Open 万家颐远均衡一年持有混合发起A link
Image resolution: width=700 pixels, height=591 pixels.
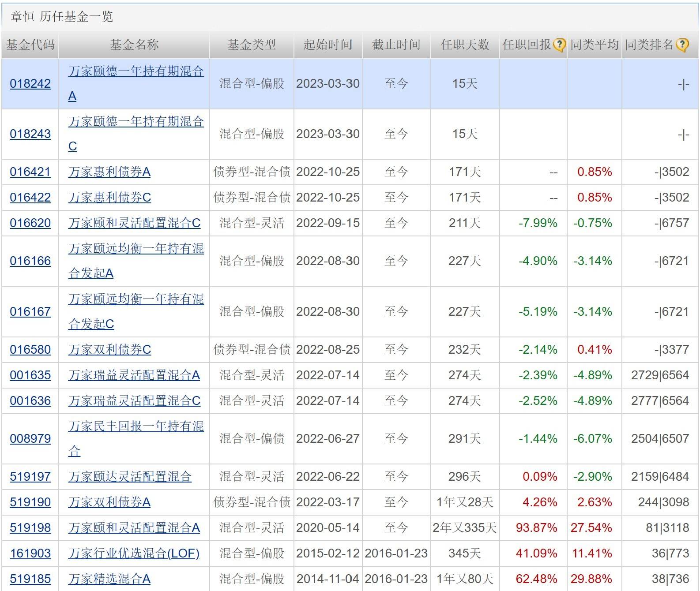136,261
